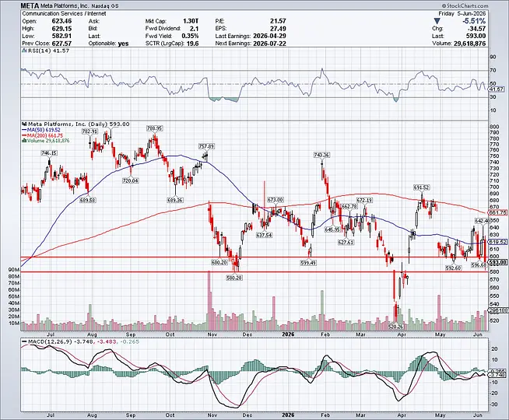Viewport: 509px width, 420px height.
Task: Click the Fwd Yield 0.35% value
Action: tap(190, 36)
